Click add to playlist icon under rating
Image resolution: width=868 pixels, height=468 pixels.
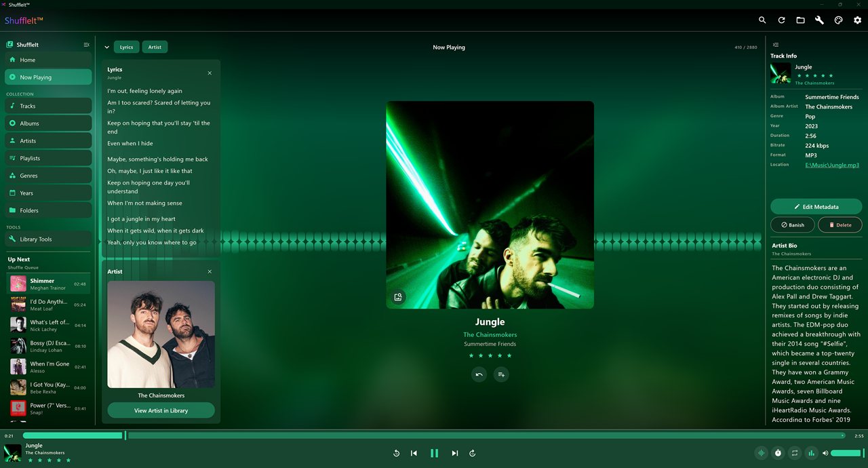[x=500, y=374]
